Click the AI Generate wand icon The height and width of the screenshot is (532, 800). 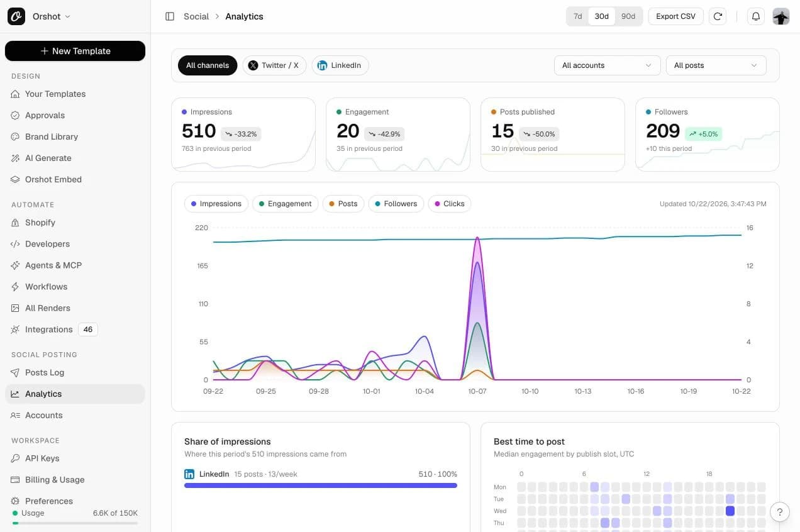click(x=16, y=158)
